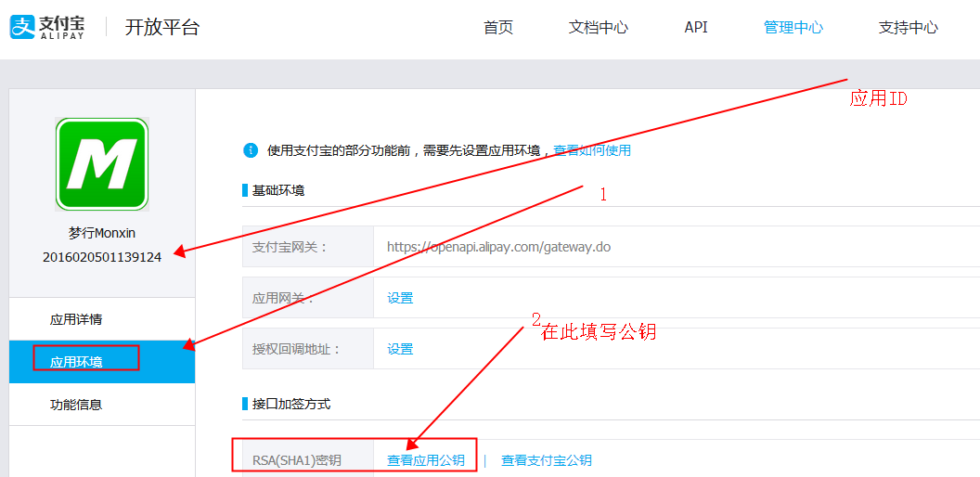Image resolution: width=980 pixels, height=477 pixels.
Task: Click the 应用网关 field label
Action: point(283,298)
